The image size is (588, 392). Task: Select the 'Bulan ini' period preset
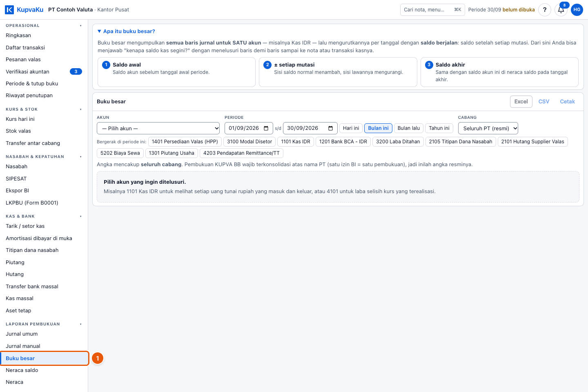click(378, 128)
